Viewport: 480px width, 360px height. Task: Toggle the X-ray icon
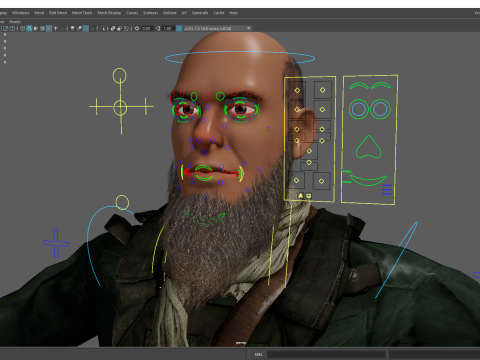[x=113, y=28]
